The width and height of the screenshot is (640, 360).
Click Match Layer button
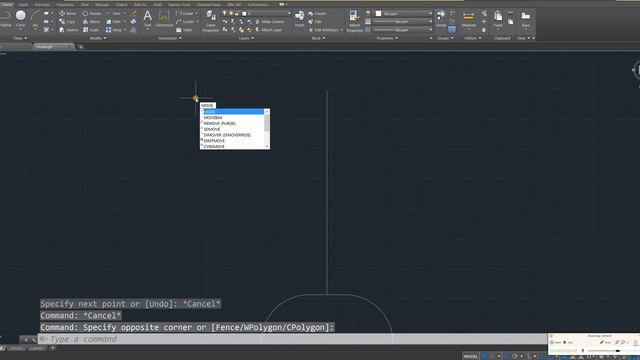pyautogui.click(x=269, y=30)
